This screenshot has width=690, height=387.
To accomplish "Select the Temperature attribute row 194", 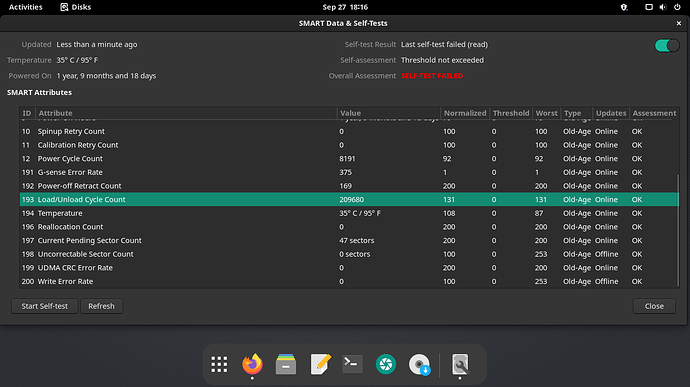I will 349,213.
